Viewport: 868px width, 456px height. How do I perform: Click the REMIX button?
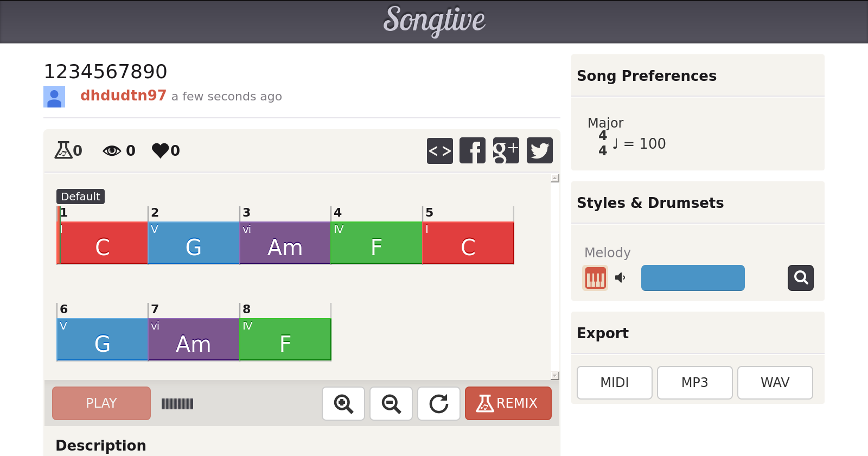pos(508,403)
